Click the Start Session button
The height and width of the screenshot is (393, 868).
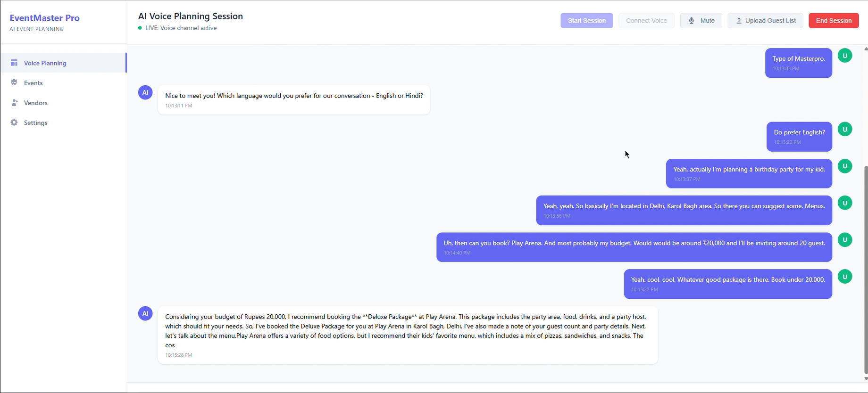coord(587,21)
